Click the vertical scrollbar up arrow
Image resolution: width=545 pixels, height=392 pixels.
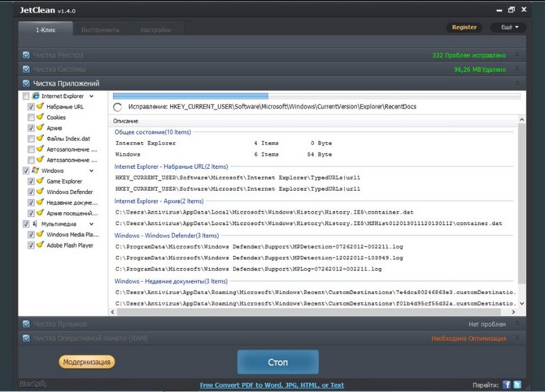pos(521,120)
